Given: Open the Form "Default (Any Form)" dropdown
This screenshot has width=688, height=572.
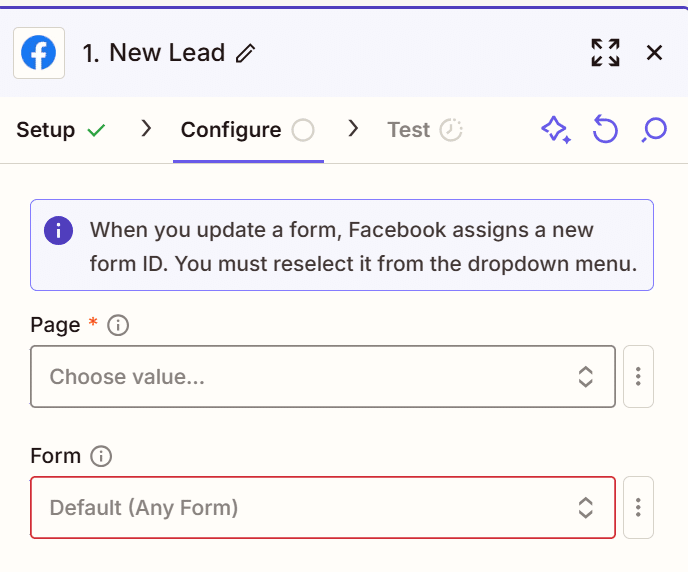Looking at the screenshot, I should pos(322,508).
